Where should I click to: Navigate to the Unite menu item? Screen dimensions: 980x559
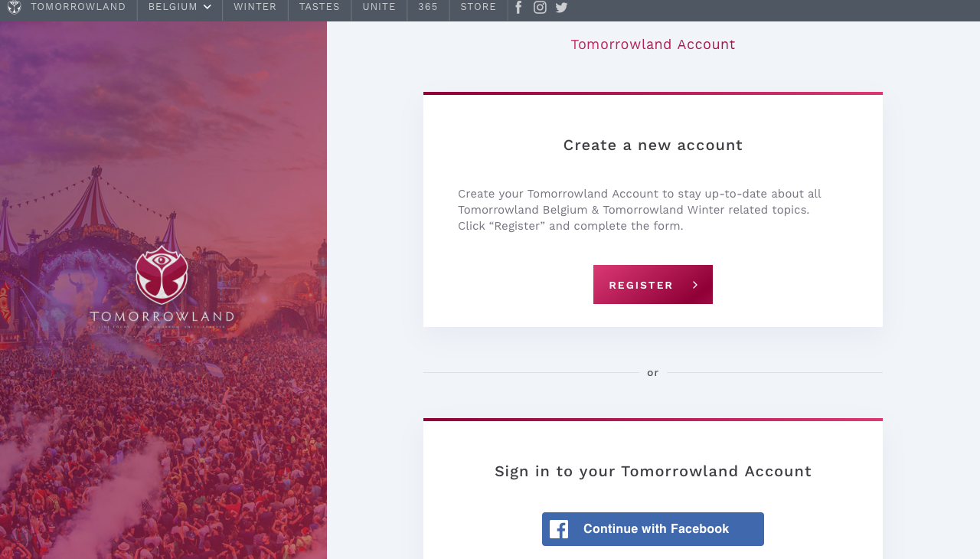click(379, 7)
